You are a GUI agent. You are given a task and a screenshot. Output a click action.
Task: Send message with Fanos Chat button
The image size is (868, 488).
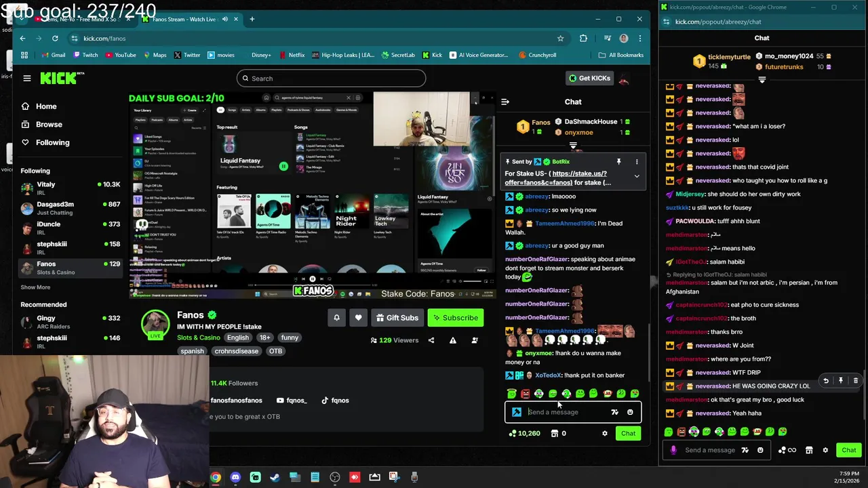[x=628, y=434]
